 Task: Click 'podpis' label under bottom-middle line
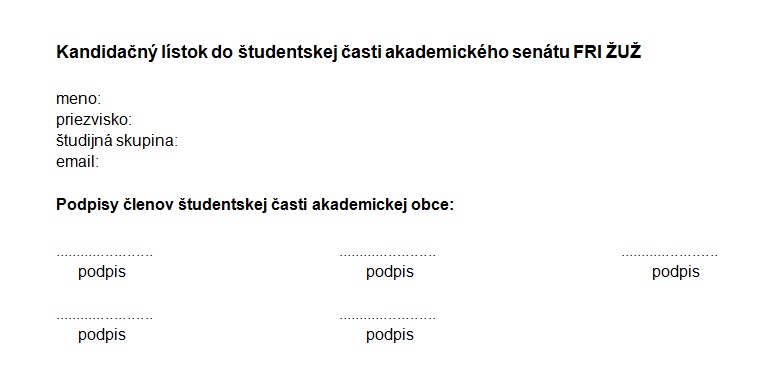[x=390, y=335]
